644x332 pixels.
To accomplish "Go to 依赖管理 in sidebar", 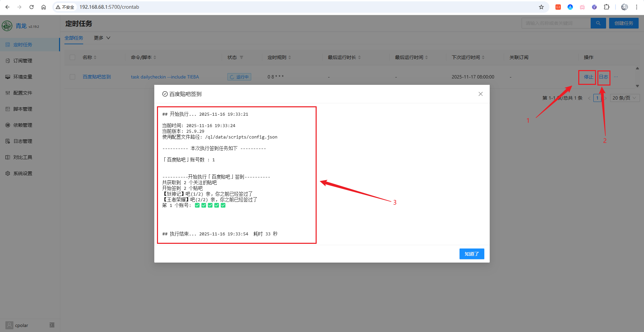I will coord(23,125).
